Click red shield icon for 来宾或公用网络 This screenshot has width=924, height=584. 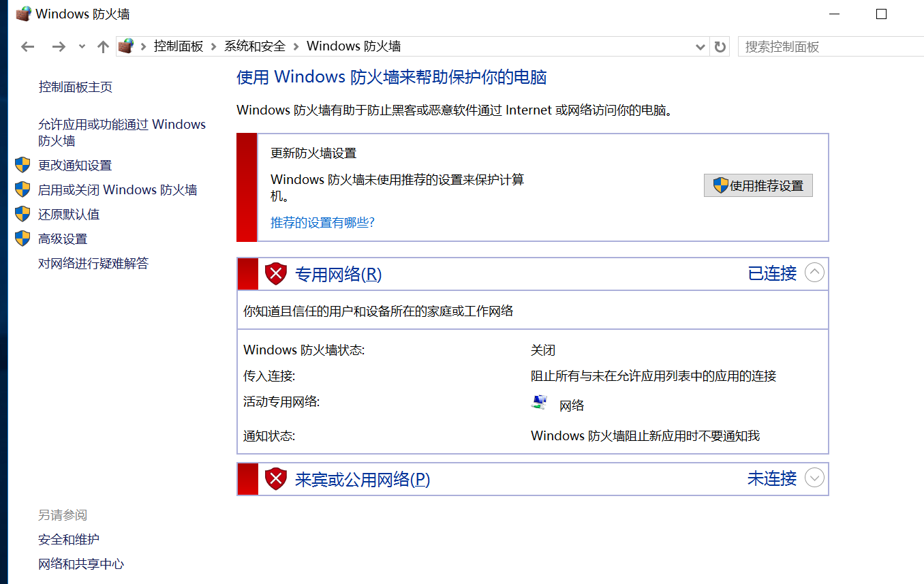[x=276, y=479]
